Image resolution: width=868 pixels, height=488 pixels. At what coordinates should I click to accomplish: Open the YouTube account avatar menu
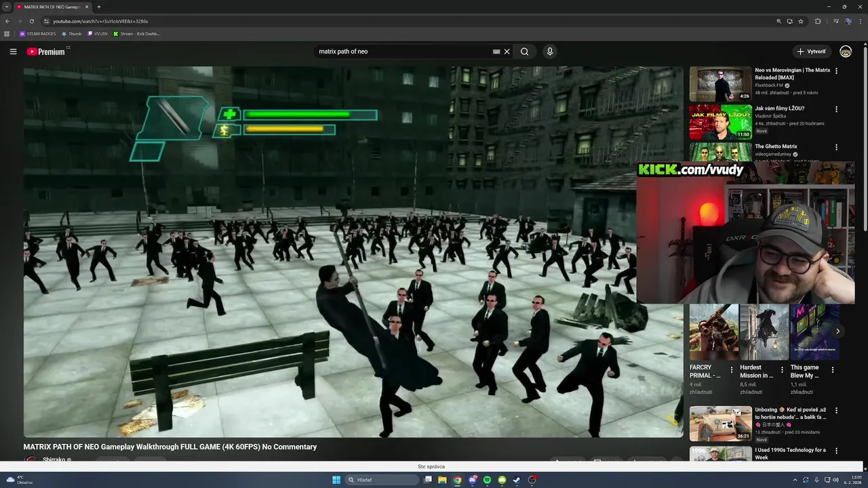pos(846,52)
